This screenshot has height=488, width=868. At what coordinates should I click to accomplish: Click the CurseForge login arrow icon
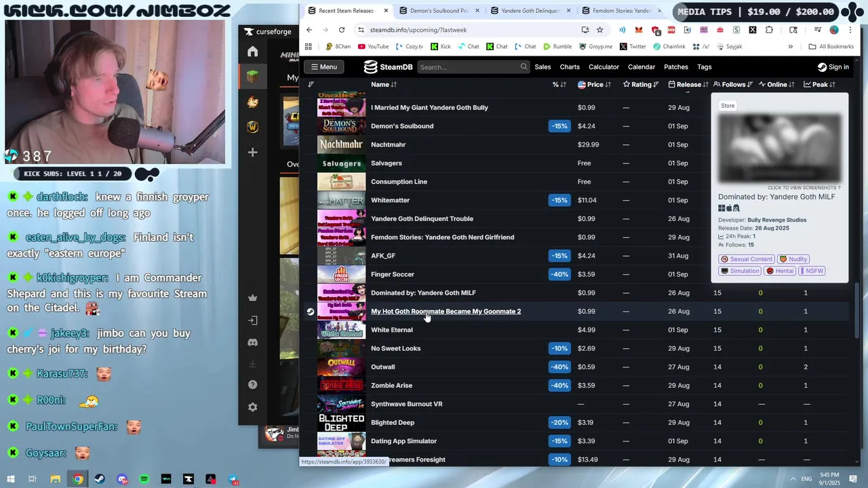(x=253, y=320)
